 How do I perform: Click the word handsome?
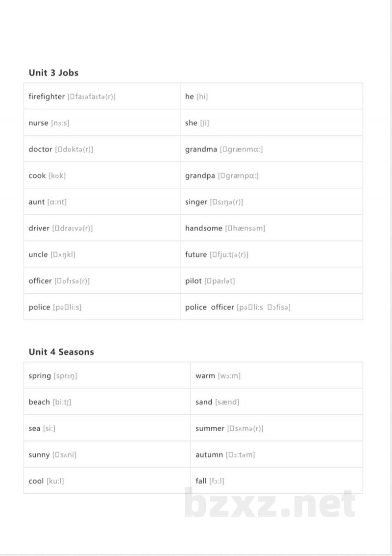coord(204,228)
